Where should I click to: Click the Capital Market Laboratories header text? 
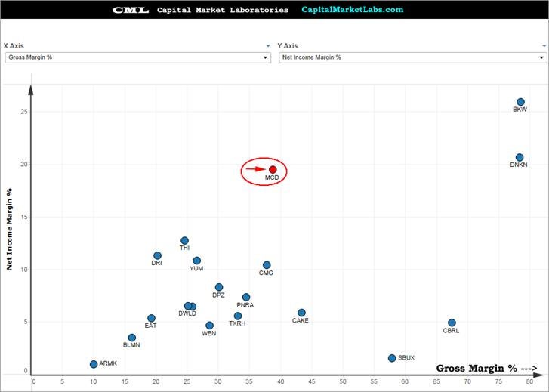point(223,10)
